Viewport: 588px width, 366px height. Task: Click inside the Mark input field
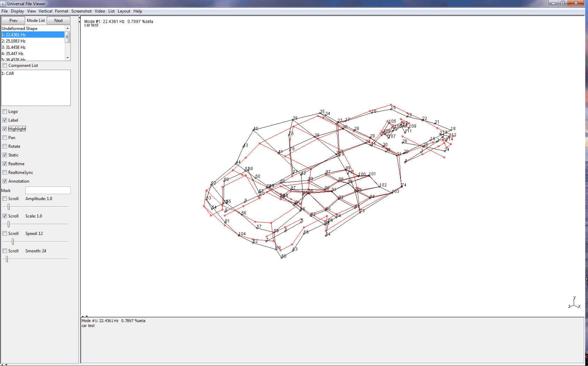click(48, 190)
